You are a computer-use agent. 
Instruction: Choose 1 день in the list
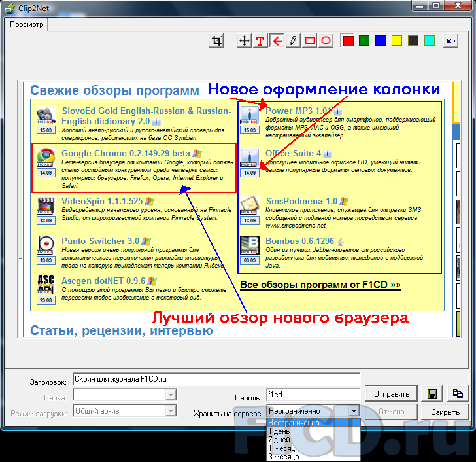[313, 431]
